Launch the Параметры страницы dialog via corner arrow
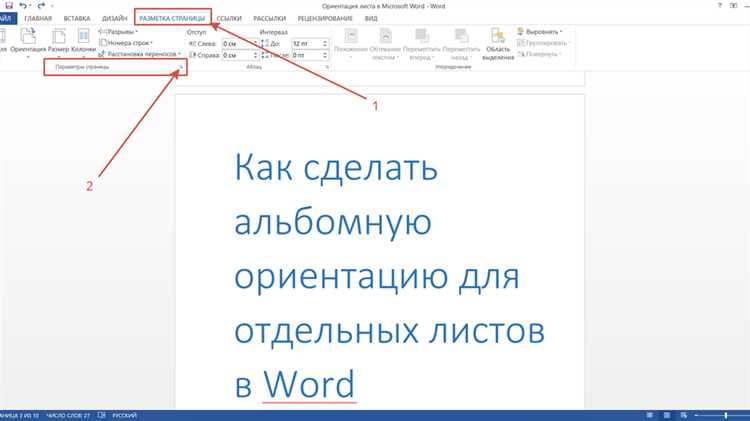 click(181, 67)
